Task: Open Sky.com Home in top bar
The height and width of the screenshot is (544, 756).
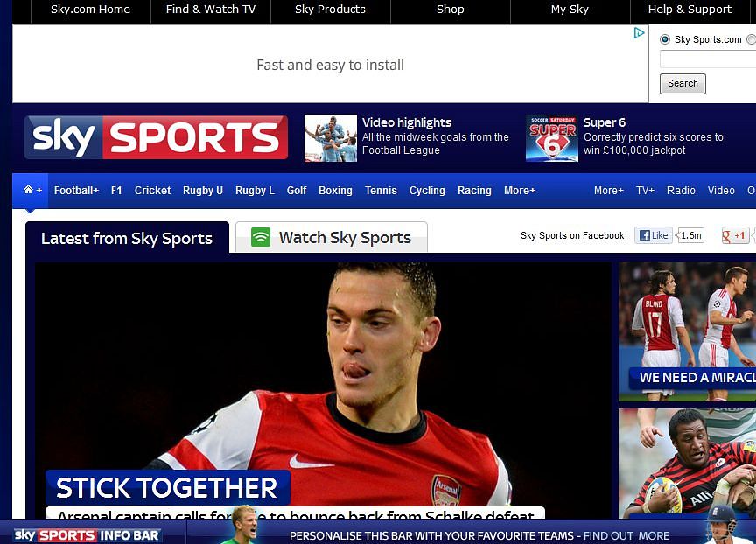Action: (x=91, y=9)
